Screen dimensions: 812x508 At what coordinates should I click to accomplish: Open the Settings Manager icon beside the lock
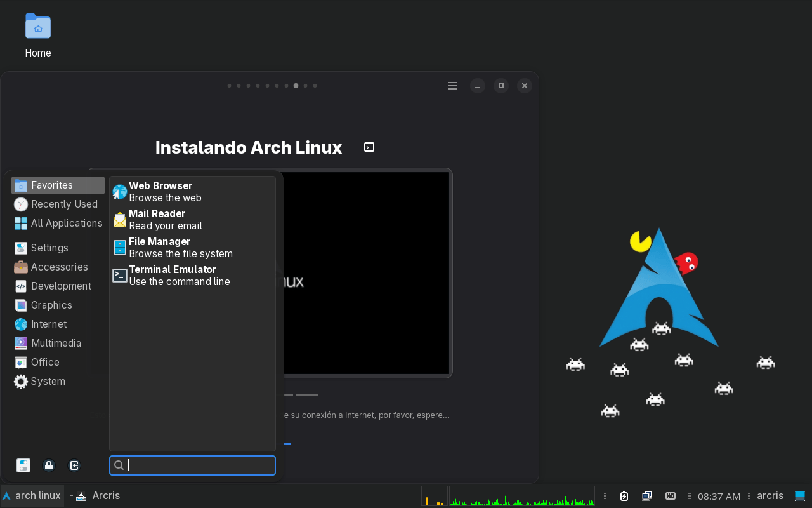[x=23, y=465]
